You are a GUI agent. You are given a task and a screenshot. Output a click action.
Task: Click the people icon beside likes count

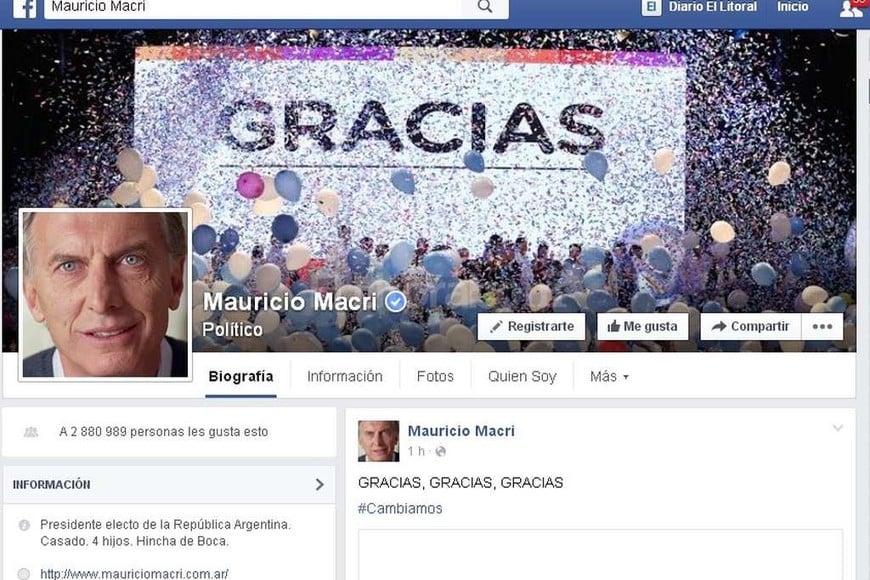tap(31, 432)
